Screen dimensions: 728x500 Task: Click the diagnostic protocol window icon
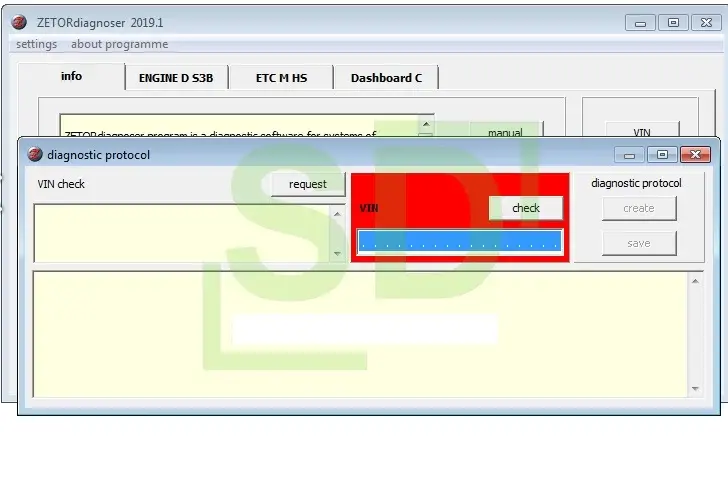click(34, 154)
